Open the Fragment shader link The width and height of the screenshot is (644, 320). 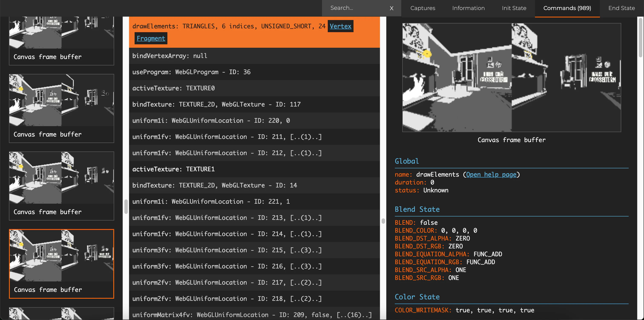click(x=151, y=38)
